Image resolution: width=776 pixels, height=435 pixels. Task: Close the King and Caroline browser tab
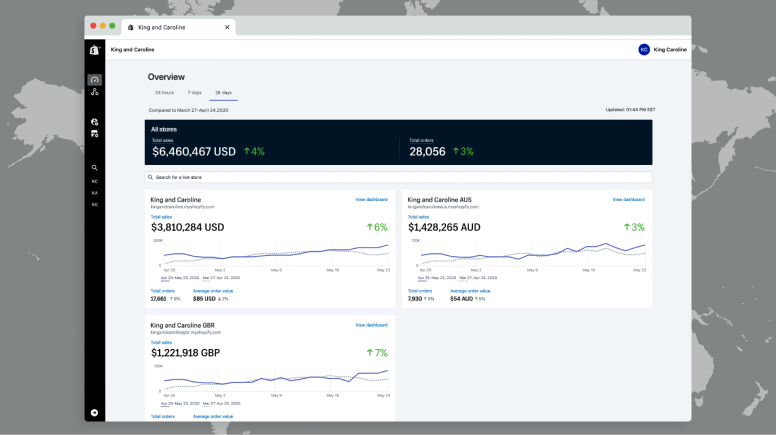click(227, 27)
